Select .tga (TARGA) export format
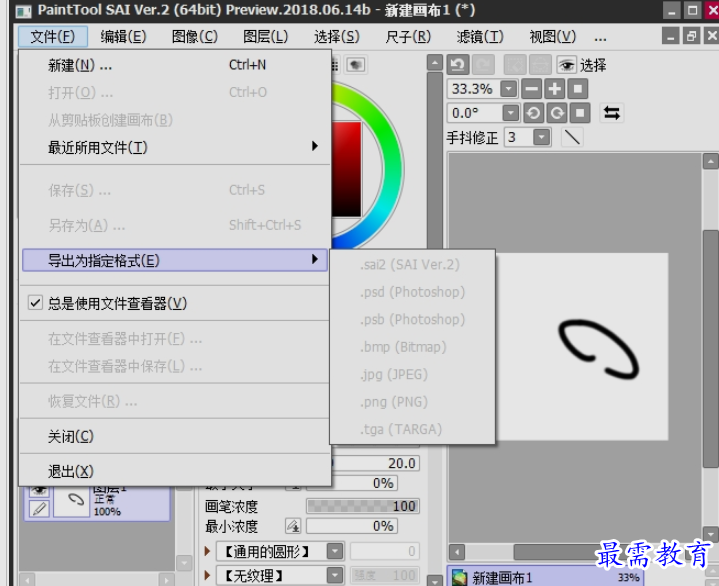Image resolution: width=719 pixels, height=586 pixels. point(412,429)
